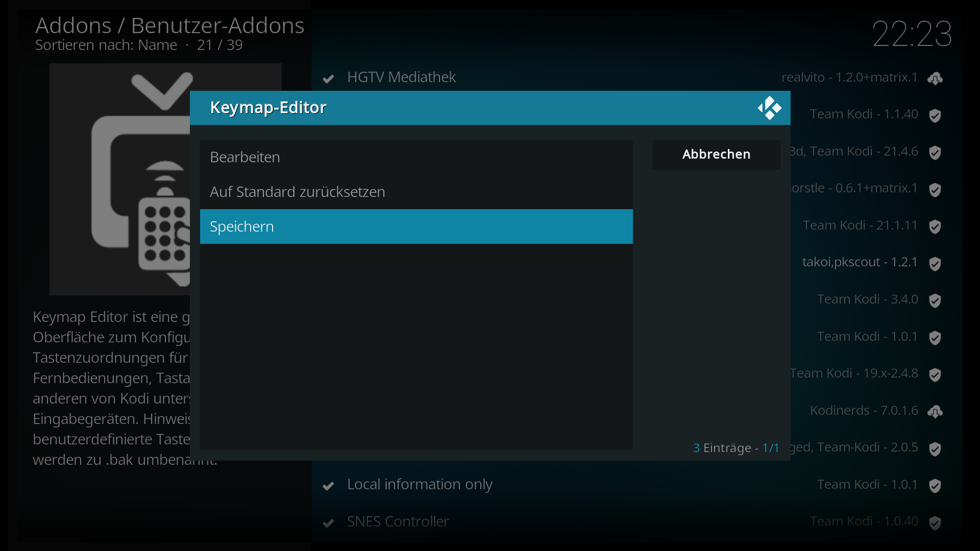Click the 22:23 clock display
The width and height of the screenshot is (980, 551).
point(912,34)
